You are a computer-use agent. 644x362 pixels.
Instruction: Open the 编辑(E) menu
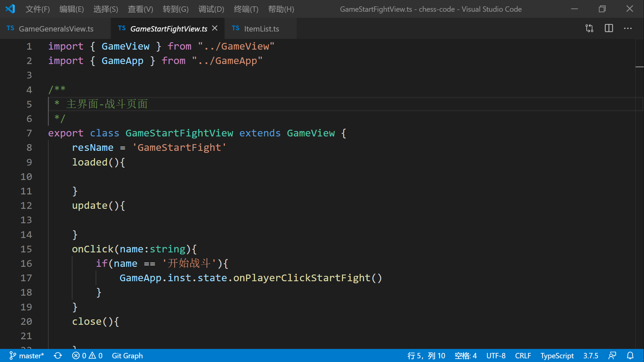(71, 9)
